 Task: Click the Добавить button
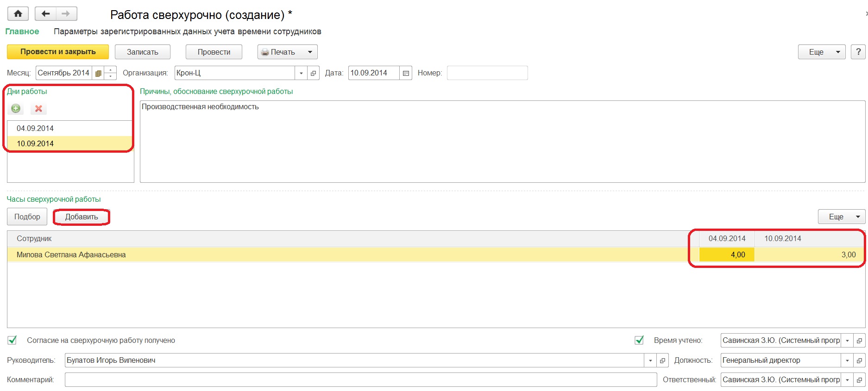82,217
